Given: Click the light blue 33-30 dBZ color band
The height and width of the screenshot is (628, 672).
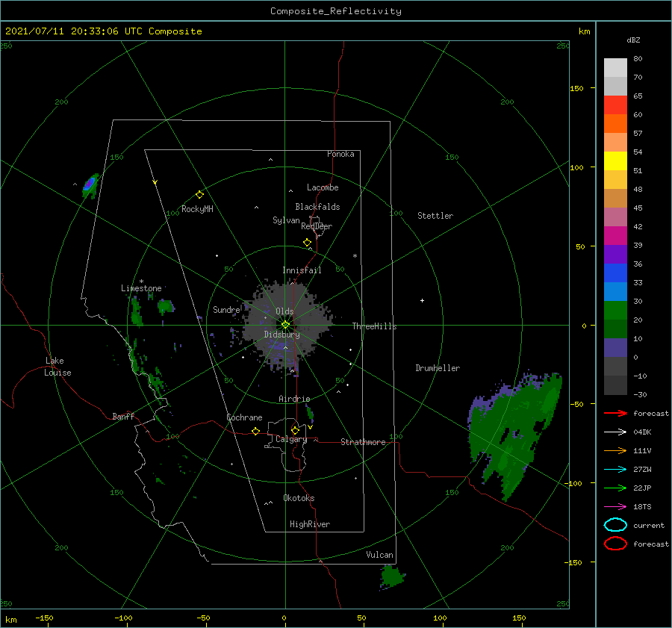Looking at the screenshot, I should tap(615, 291).
